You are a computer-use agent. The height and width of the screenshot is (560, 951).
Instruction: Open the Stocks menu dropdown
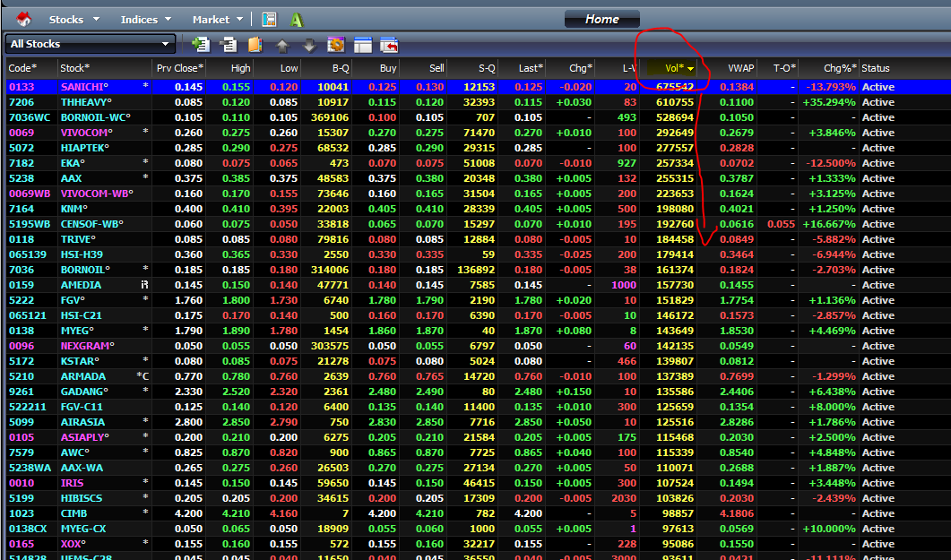tap(74, 20)
